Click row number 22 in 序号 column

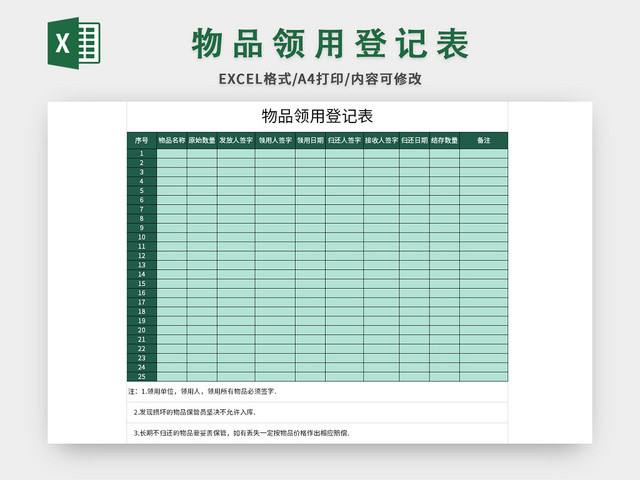pyautogui.click(x=142, y=349)
